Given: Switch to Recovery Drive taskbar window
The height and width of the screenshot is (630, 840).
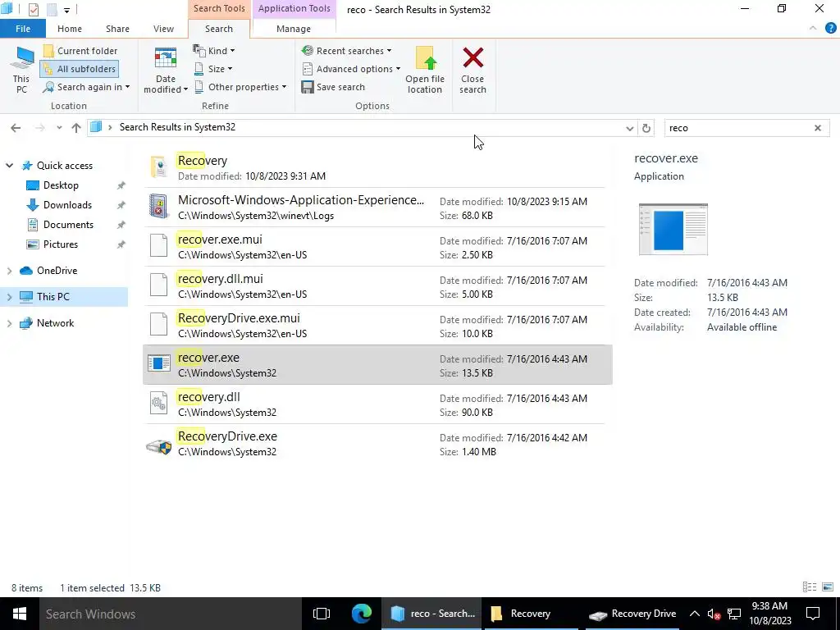Looking at the screenshot, I should [x=632, y=614].
